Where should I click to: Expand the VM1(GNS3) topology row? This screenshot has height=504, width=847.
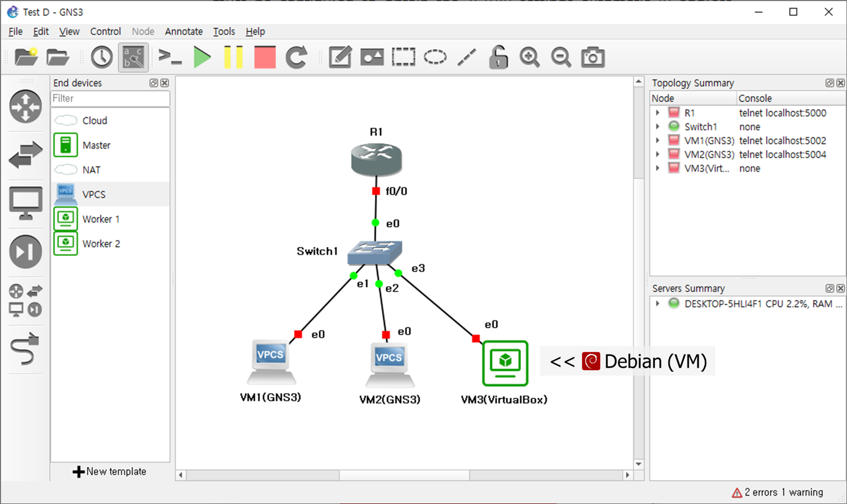(x=658, y=140)
